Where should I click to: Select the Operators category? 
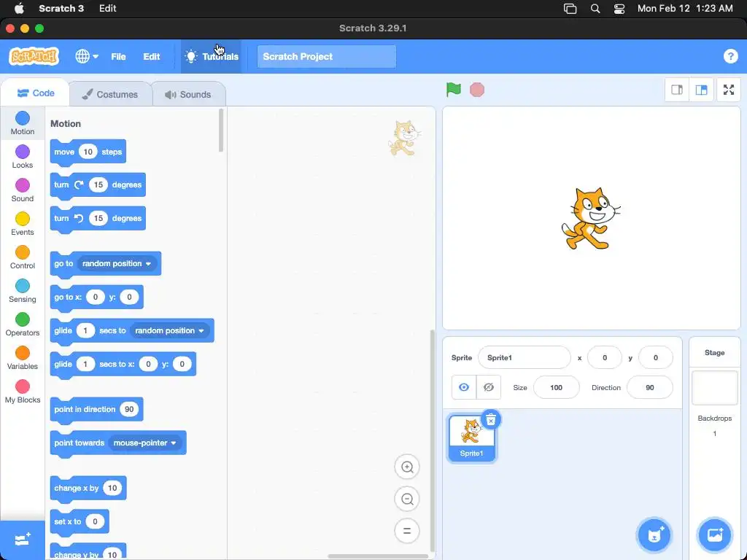(23, 324)
